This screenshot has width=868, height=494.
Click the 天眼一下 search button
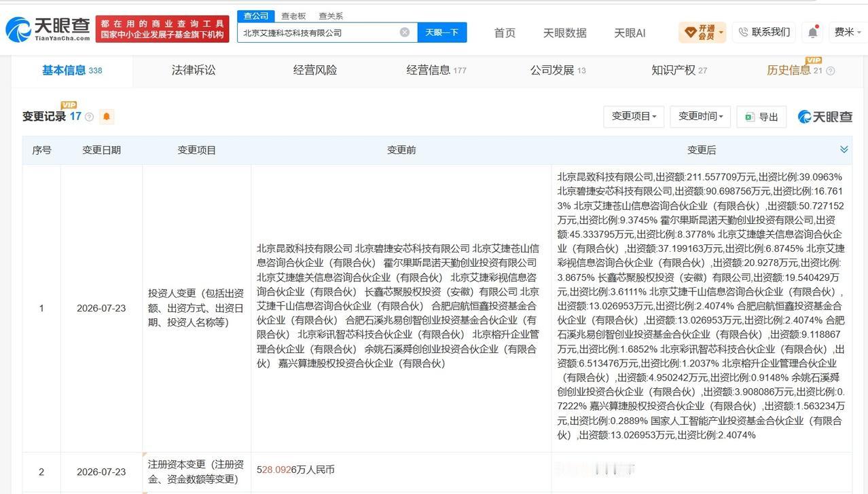tap(442, 32)
